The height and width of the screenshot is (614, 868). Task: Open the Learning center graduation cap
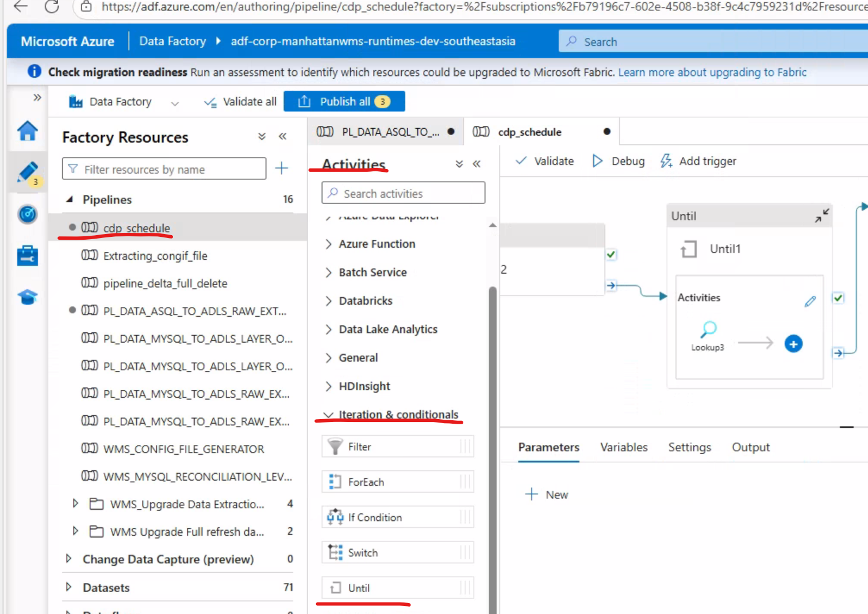click(28, 297)
